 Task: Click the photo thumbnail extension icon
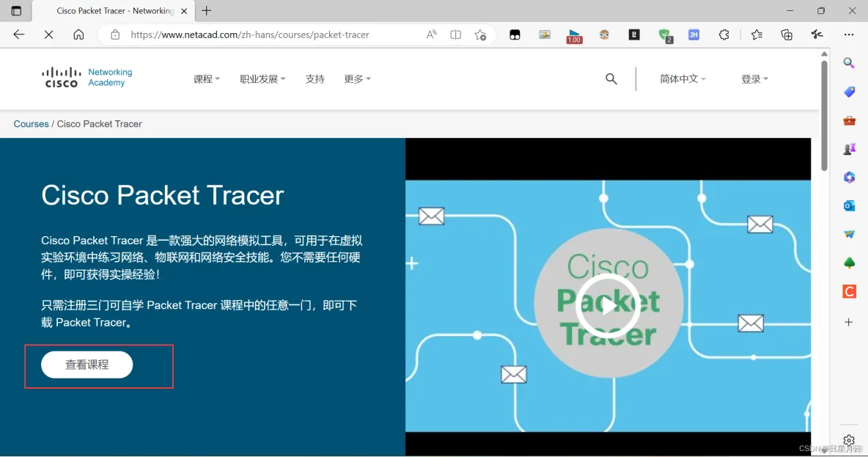coord(545,34)
